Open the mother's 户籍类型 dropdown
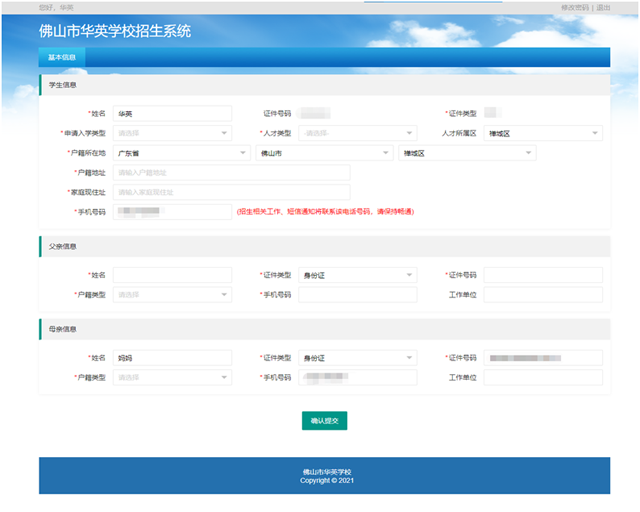 click(x=171, y=378)
